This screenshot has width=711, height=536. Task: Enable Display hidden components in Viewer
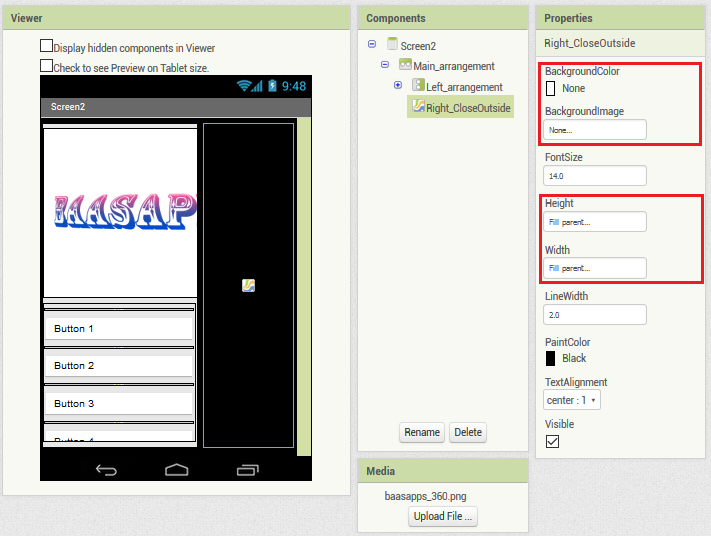(x=46, y=46)
